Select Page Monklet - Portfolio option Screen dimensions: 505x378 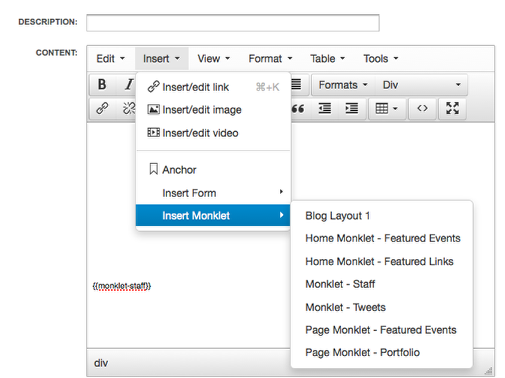(x=362, y=352)
